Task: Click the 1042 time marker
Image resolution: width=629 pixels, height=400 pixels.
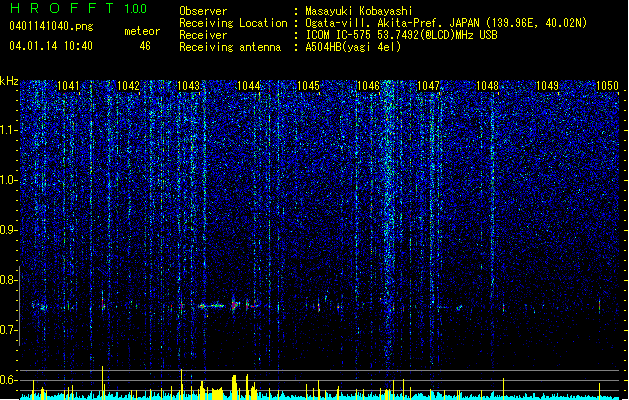Action: point(128,86)
